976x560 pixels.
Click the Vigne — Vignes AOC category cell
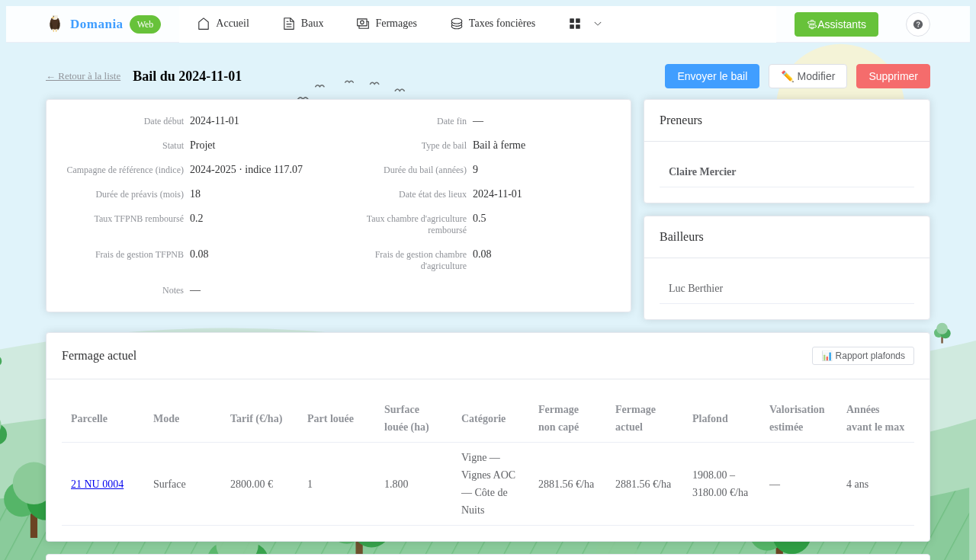tap(488, 484)
